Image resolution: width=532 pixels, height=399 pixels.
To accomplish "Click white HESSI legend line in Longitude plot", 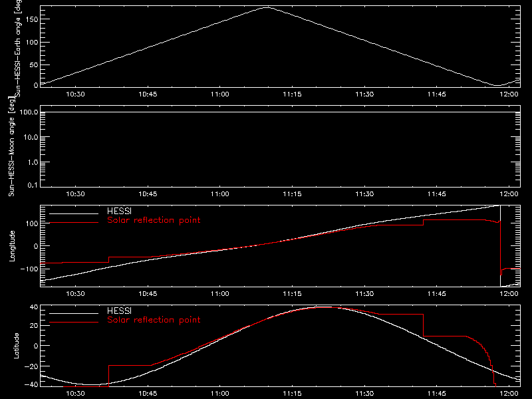I will pos(74,213).
